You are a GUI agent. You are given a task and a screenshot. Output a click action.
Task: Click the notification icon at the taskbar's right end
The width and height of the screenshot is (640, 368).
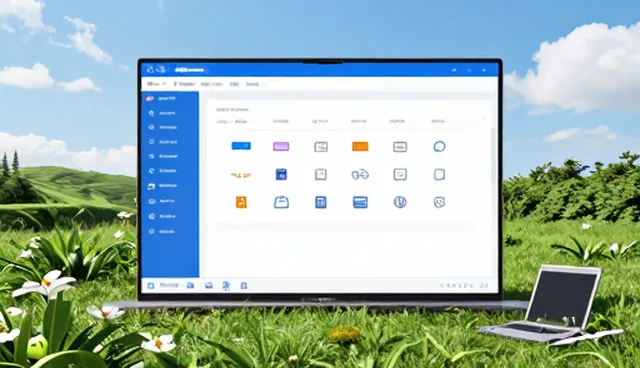click(x=484, y=285)
